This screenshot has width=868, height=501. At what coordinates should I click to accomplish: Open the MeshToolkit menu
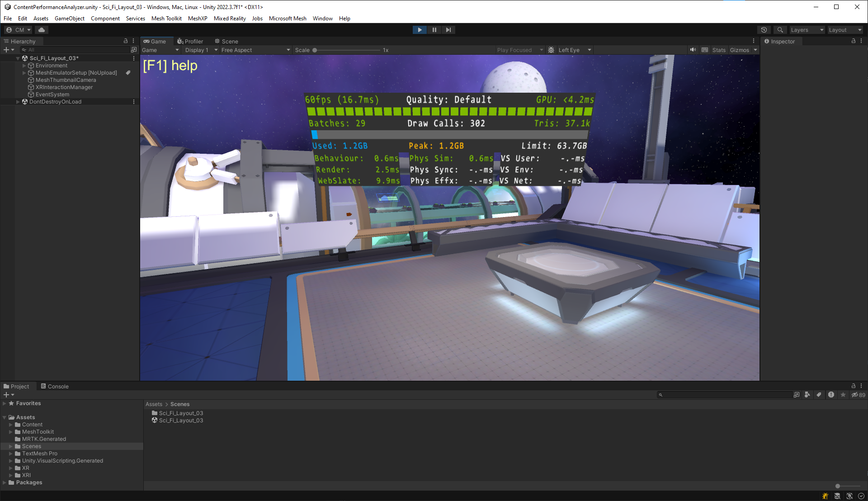(166, 18)
